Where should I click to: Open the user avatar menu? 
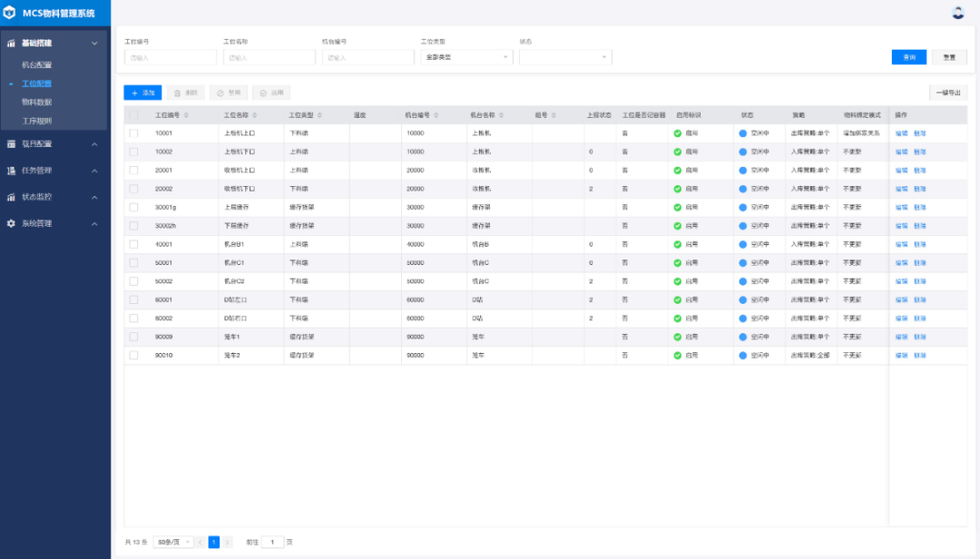[958, 13]
